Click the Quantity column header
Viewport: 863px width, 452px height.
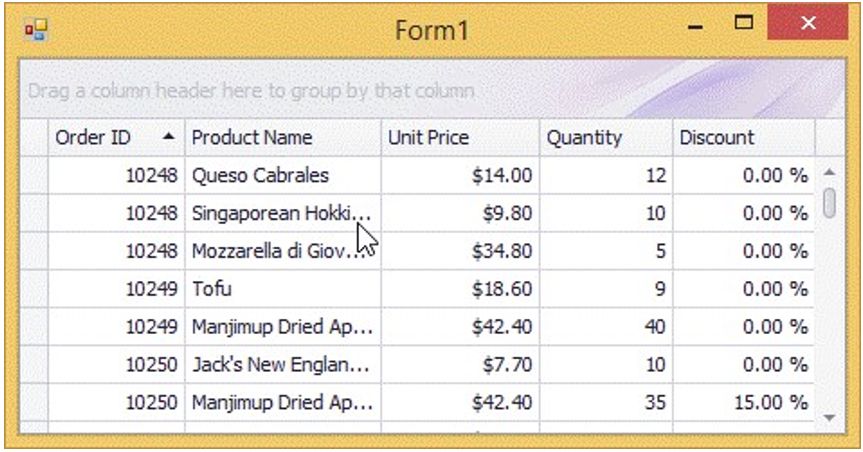606,138
